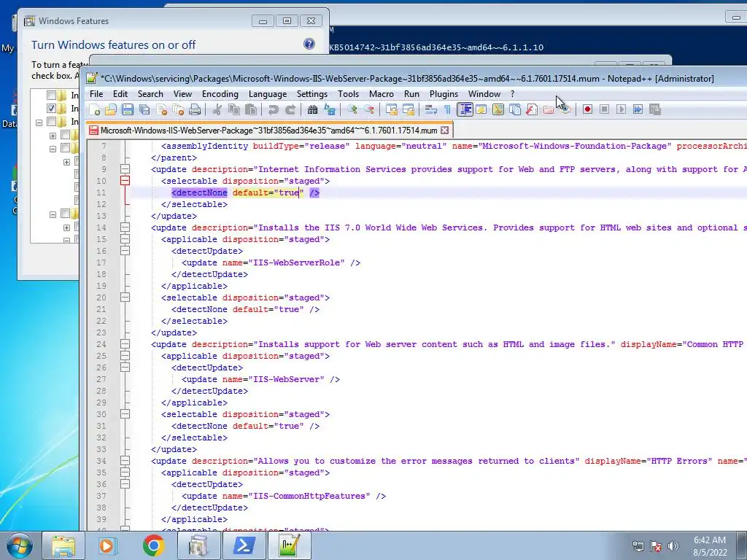The width and height of the screenshot is (747, 560).
Task: Collapse the detectUpdate fold at line 16
Action: 125,251
